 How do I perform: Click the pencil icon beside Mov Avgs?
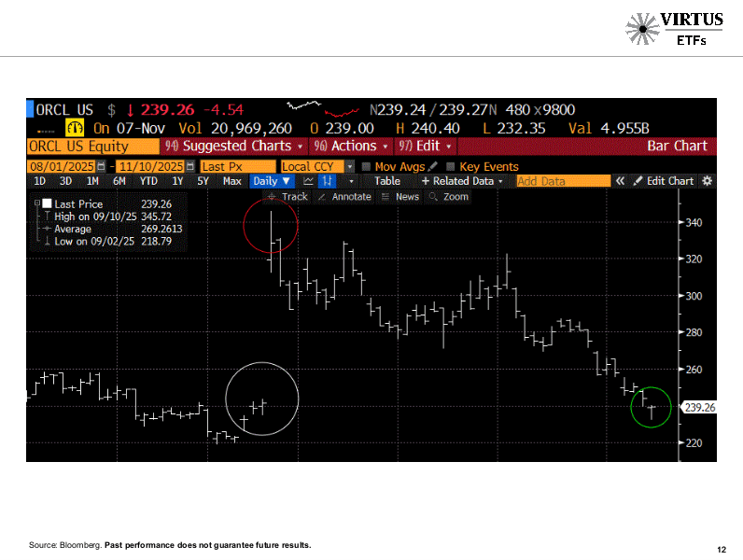point(432,166)
